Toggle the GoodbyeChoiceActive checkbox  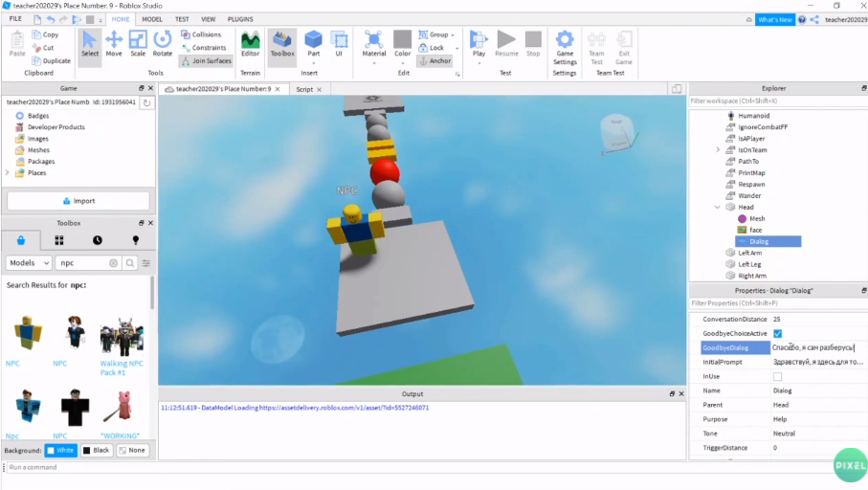coord(777,333)
